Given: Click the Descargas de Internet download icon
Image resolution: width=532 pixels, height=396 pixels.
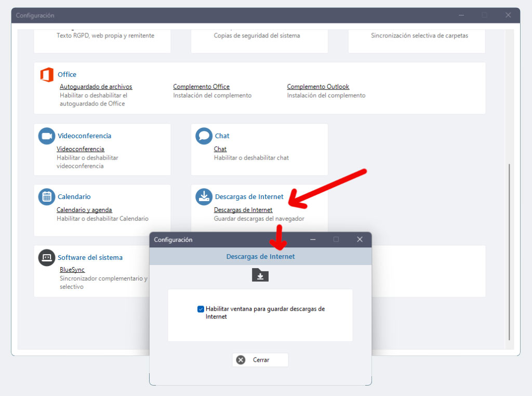Looking at the screenshot, I should 204,197.
